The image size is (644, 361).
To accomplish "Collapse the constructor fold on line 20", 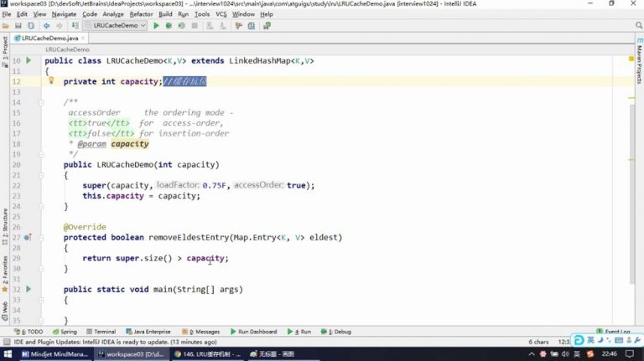I will point(40,165).
